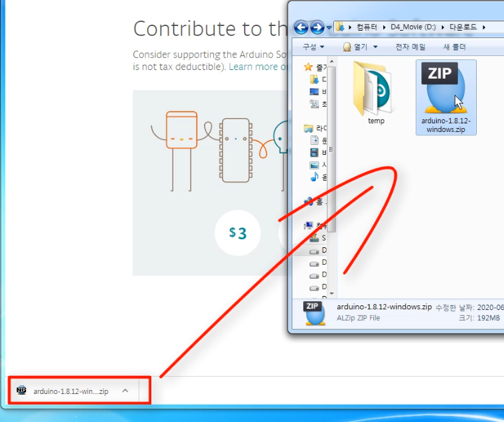This screenshot has width=504, height=422.
Task: Expand the arrow before 컴퓨터 in the address bar
Action: (x=350, y=27)
